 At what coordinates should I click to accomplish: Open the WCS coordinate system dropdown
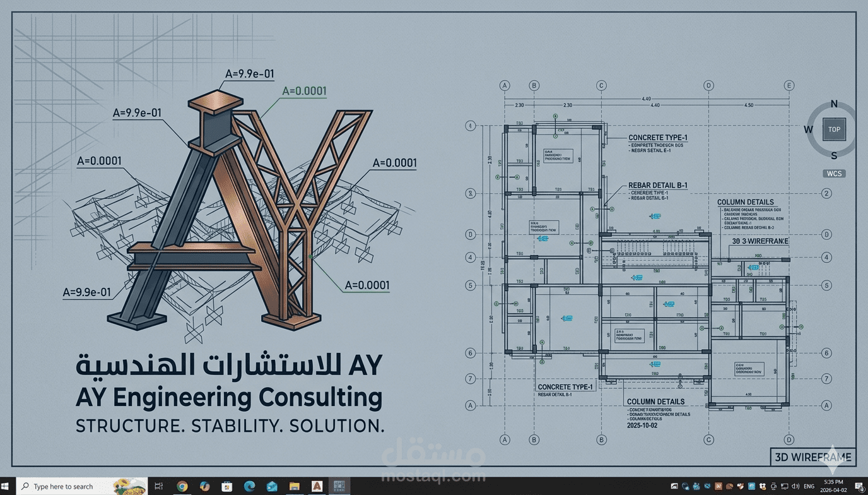point(834,174)
